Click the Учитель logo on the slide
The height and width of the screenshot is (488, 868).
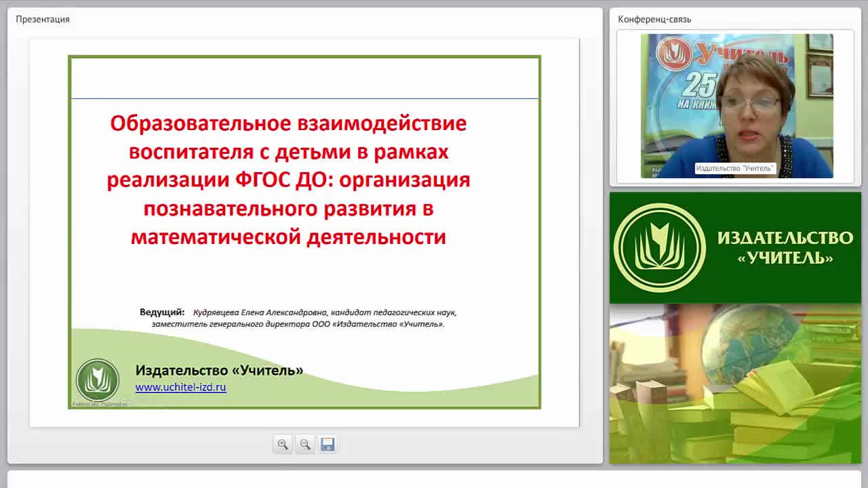[x=98, y=380]
